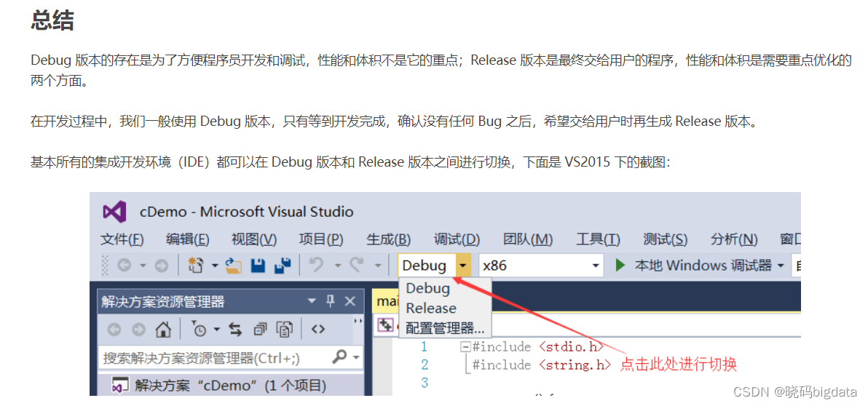
Task: Click the Open File folder icon
Action: coord(234,266)
